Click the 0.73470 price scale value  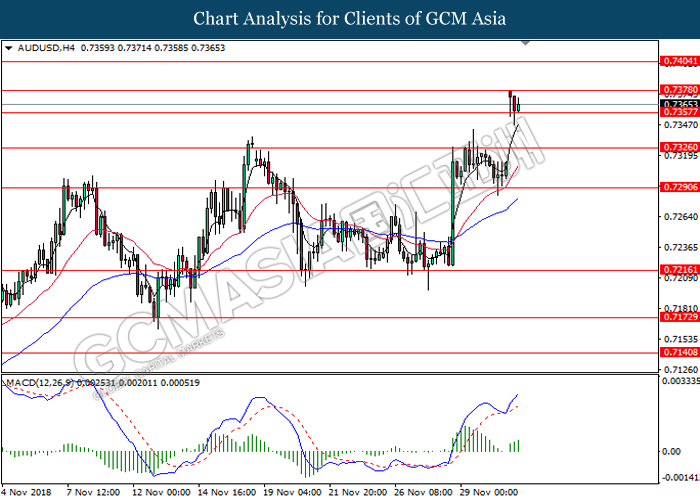[677, 125]
